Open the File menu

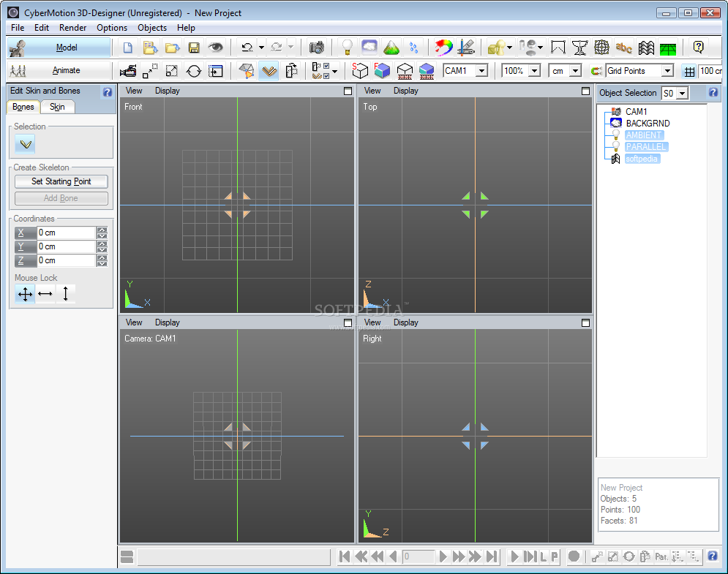point(18,28)
